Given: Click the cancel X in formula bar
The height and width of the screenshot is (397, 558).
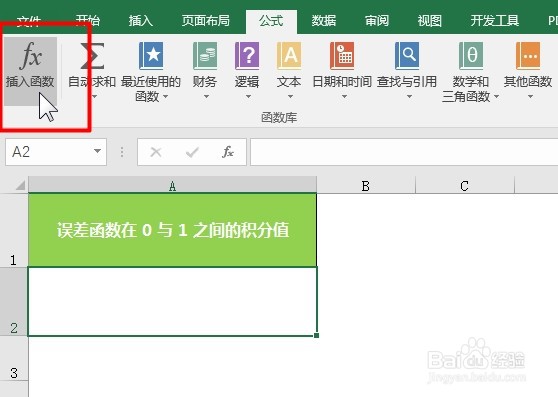Looking at the screenshot, I should click(156, 152).
